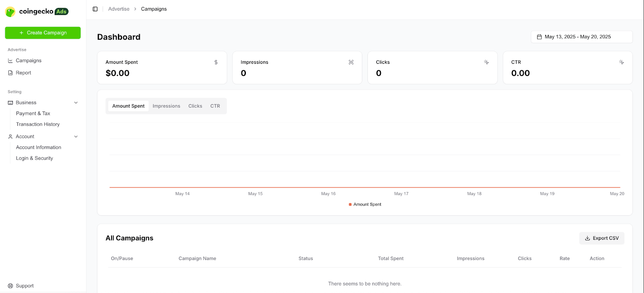Click the 0.00 CTR value
Viewport: 644px width, 293px height.
click(x=520, y=73)
